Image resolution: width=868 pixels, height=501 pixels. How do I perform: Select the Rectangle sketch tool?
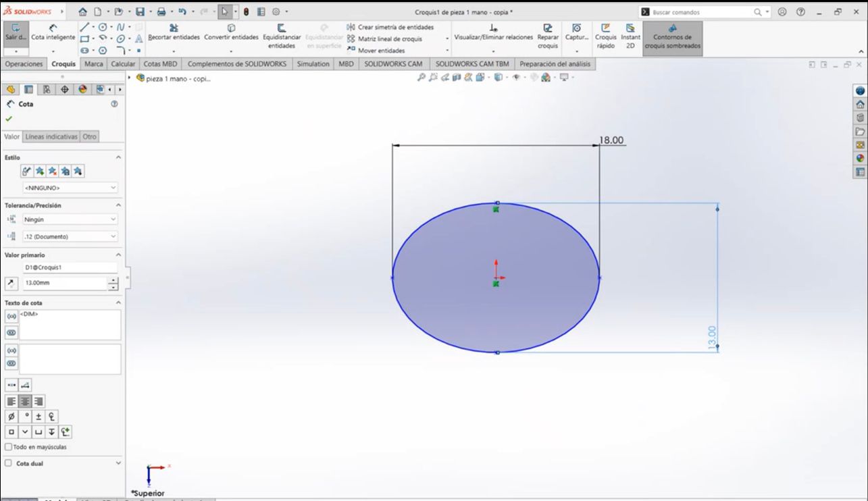[x=84, y=39]
